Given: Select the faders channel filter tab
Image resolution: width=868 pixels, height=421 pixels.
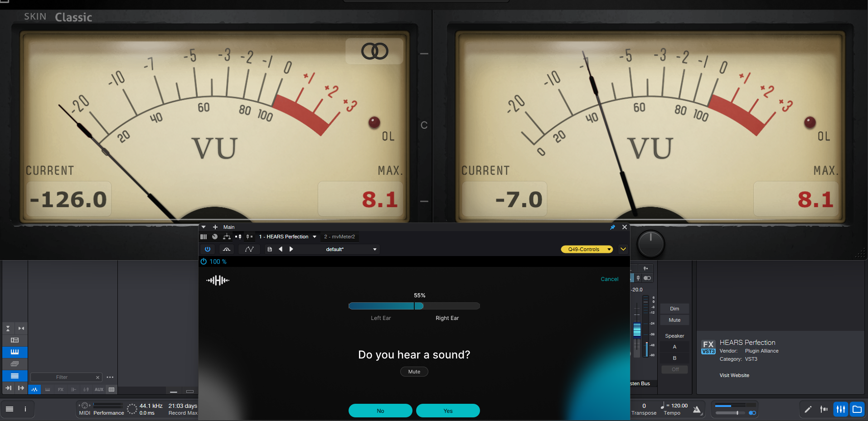Looking at the screenshot, I should 86,389.
